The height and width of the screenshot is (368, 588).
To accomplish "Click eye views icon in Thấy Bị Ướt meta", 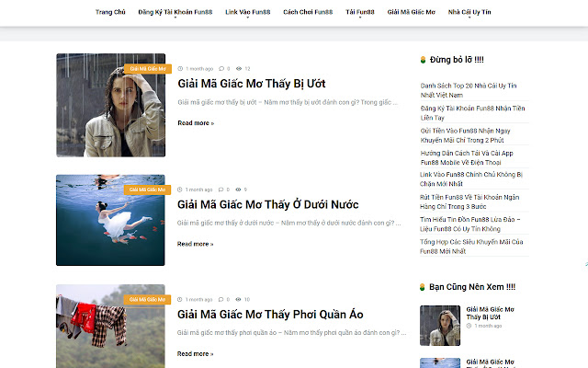I will pyautogui.click(x=239, y=69).
